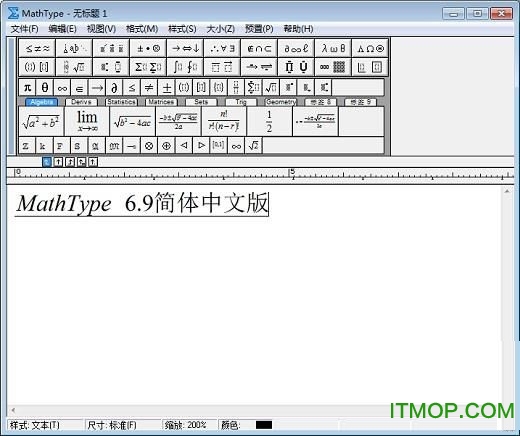
Task: Insert the less-than-or-equal symbol
Action: (x=132, y=88)
